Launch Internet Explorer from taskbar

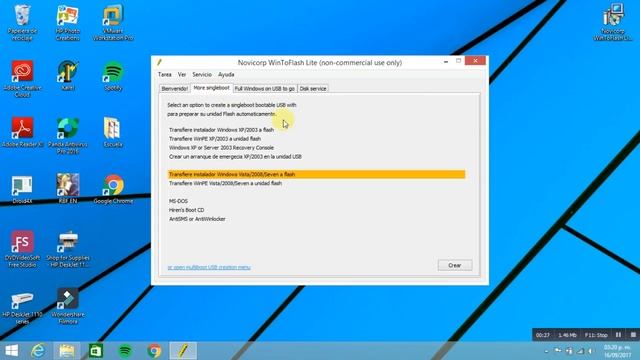click(x=38, y=351)
